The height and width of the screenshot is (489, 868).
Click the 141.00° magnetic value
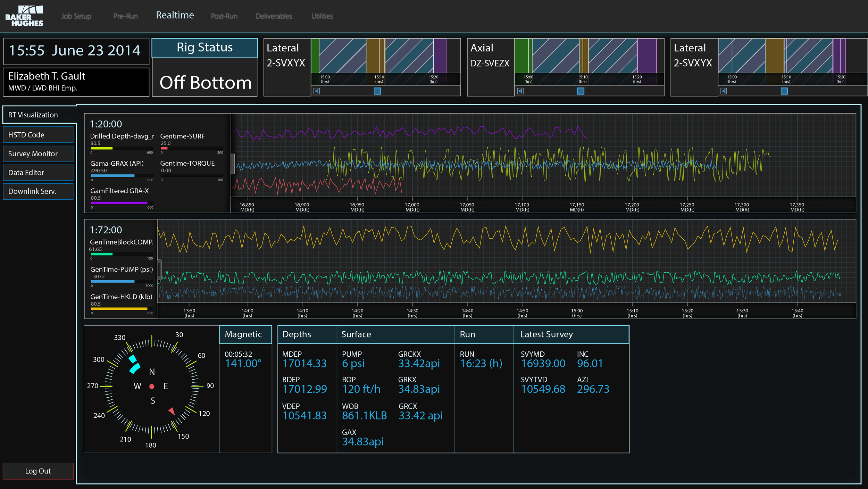pyautogui.click(x=243, y=364)
